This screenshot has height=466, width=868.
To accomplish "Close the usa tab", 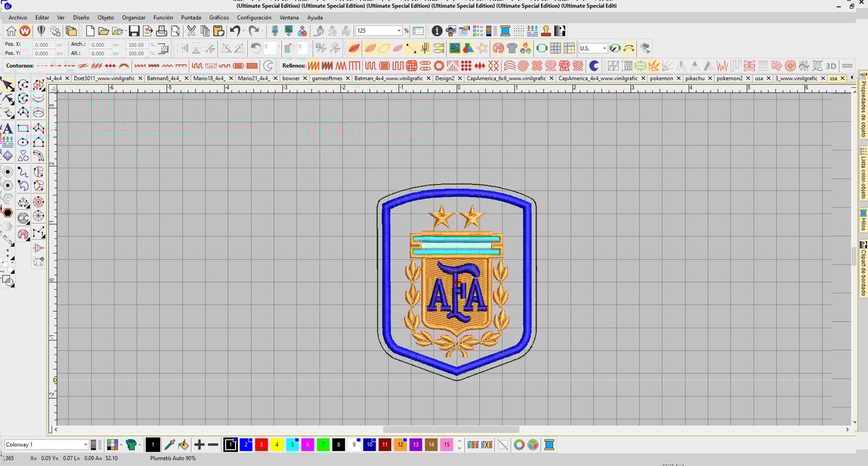I will click(x=768, y=78).
